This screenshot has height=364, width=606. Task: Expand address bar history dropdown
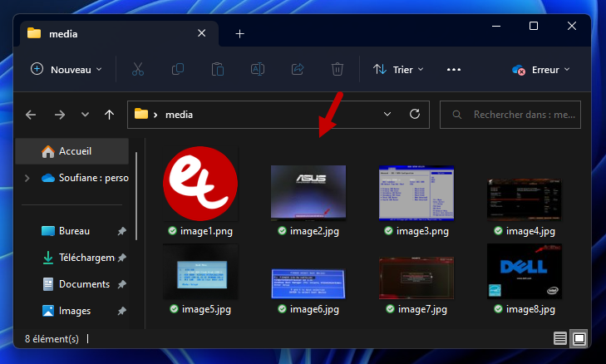[387, 114]
